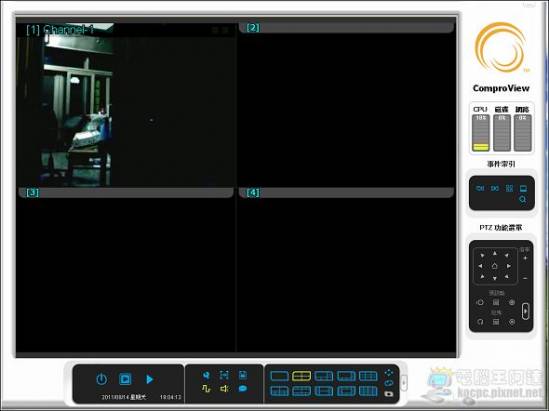
Task: Toggle the yellow square-wave signal icon
Action: coord(206,388)
